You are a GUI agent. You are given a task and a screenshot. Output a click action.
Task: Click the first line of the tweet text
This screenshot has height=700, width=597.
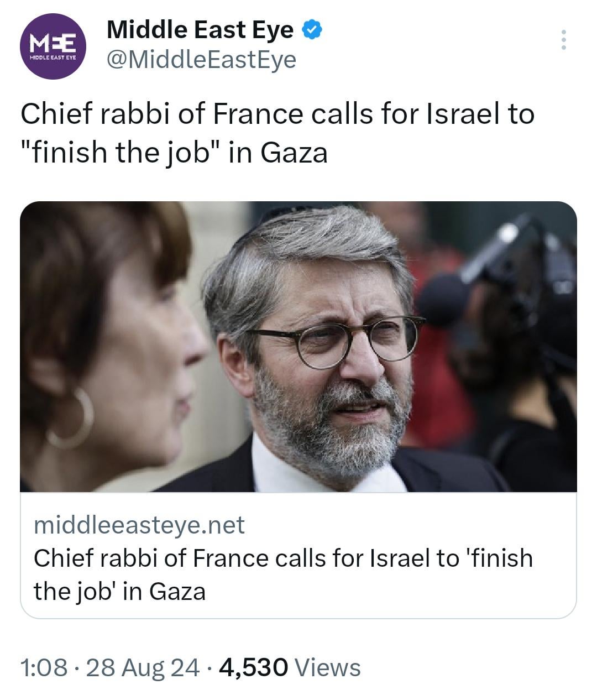point(277,114)
